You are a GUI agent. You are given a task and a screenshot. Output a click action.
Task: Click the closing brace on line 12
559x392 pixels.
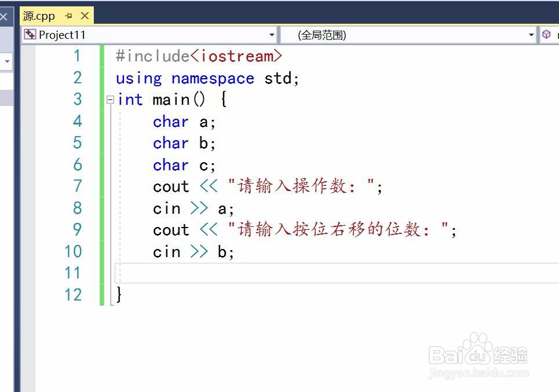[119, 295]
